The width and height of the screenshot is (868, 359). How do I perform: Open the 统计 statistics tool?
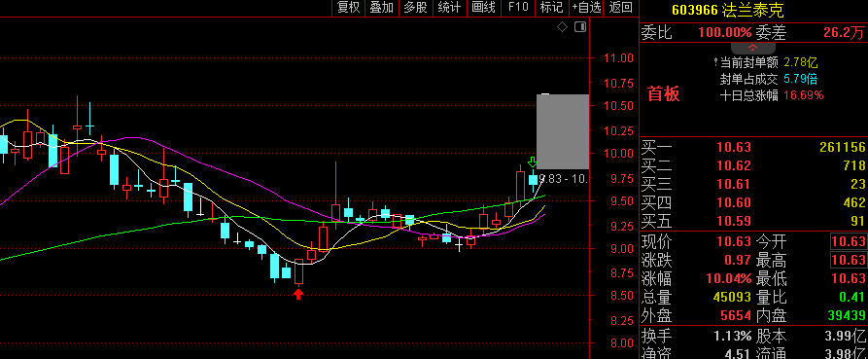coord(449,7)
